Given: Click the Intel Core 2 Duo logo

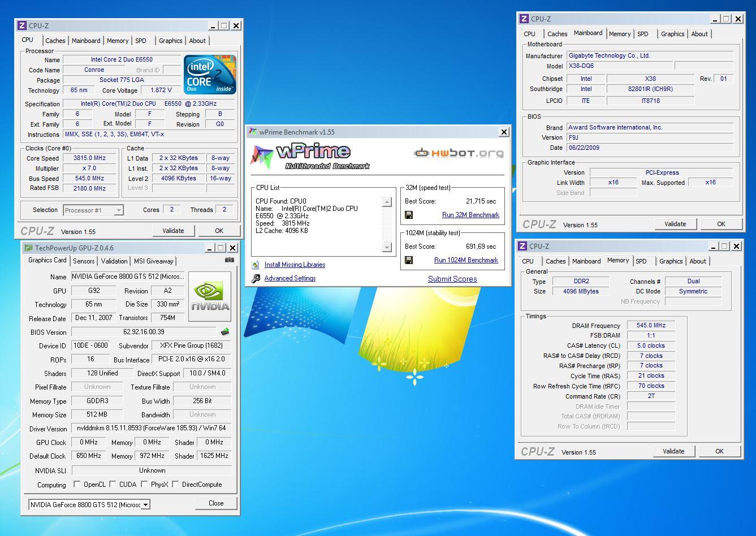Looking at the screenshot, I should tap(210, 74).
